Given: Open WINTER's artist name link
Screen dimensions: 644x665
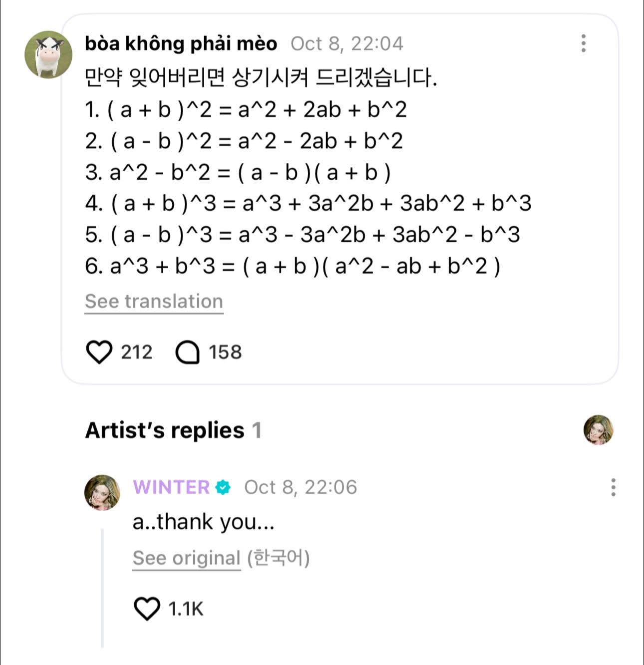Looking at the screenshot, I should [171, 487].
